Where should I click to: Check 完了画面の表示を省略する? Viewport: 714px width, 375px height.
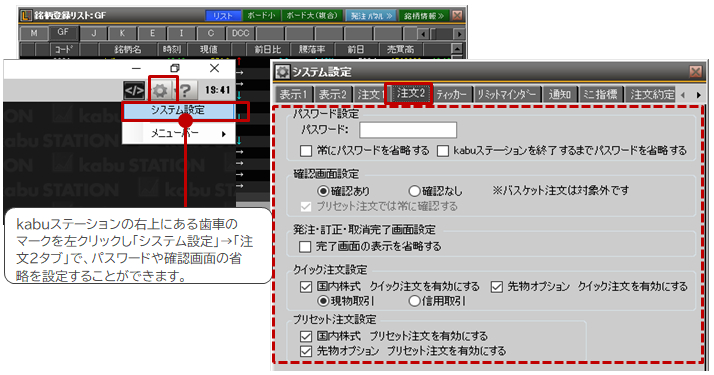305,247
